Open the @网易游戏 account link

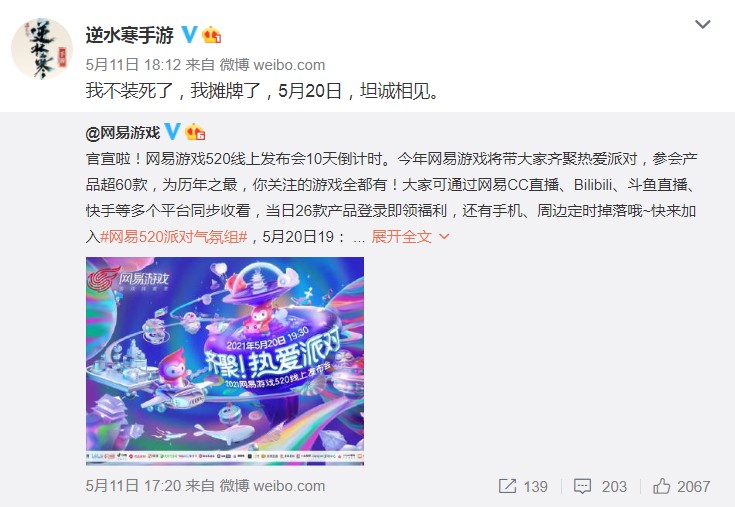(123, 133)
